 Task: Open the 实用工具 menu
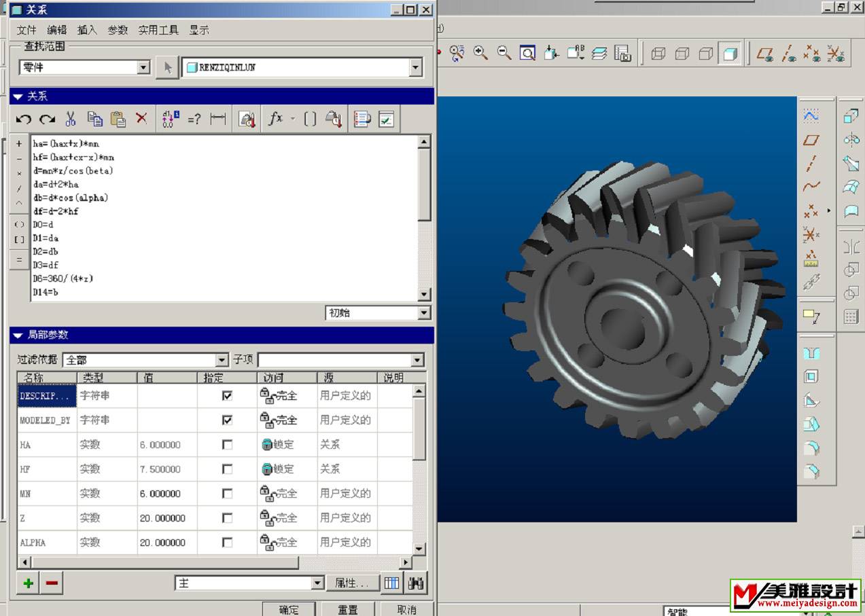tap(158, 30)
